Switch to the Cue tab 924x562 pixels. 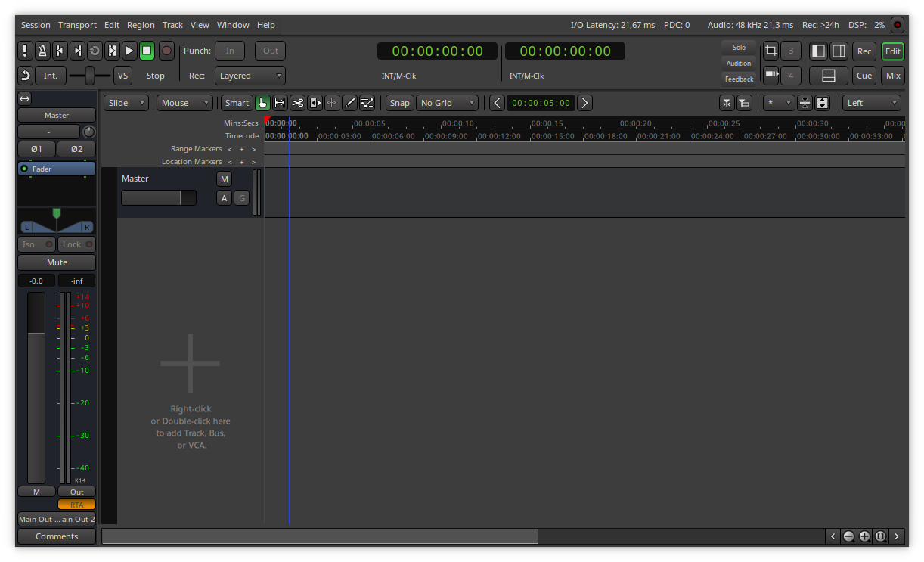tap(864, 76)
